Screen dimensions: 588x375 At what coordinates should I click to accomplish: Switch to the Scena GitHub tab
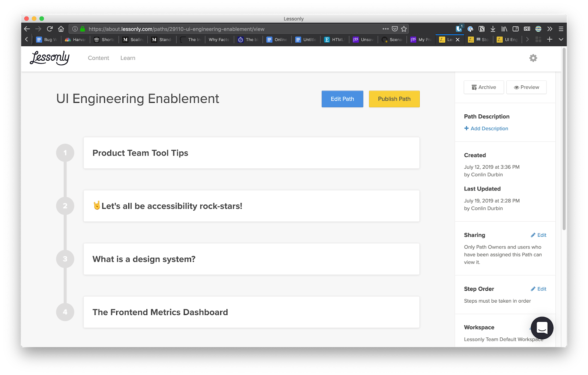(392, 39)
